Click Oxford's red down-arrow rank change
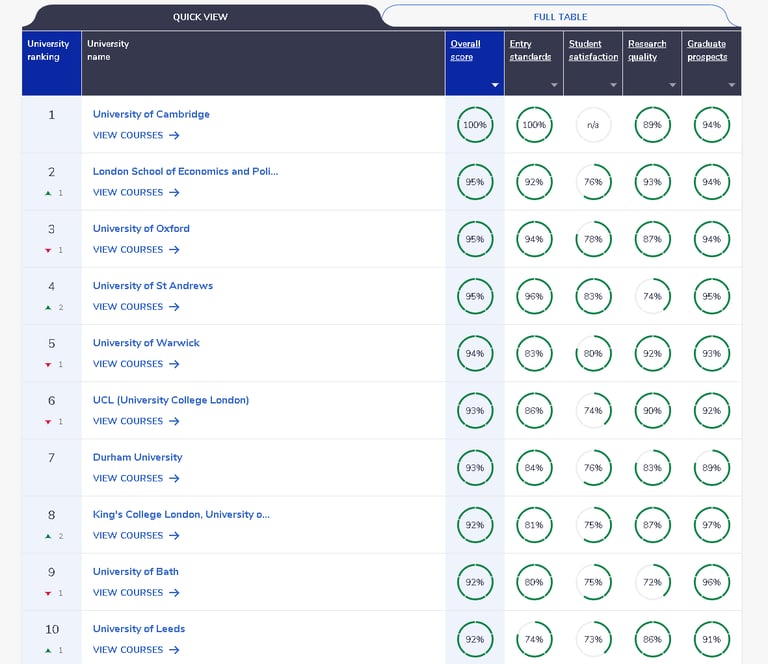 pyautogui.click(x=48, y=251)
